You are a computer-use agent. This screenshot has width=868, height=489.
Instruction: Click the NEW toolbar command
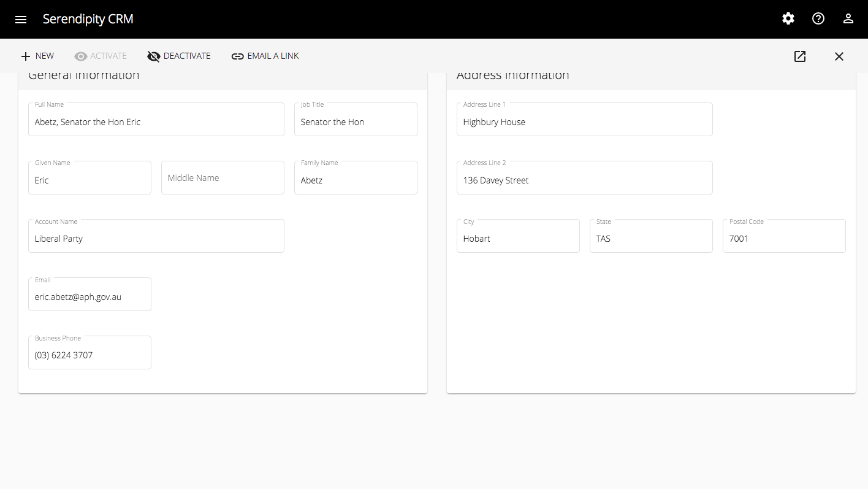click(45, 56)
